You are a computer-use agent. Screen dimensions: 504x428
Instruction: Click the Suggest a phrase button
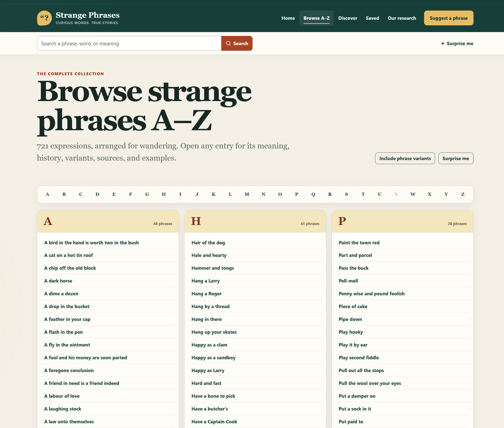tap(449, 18)
